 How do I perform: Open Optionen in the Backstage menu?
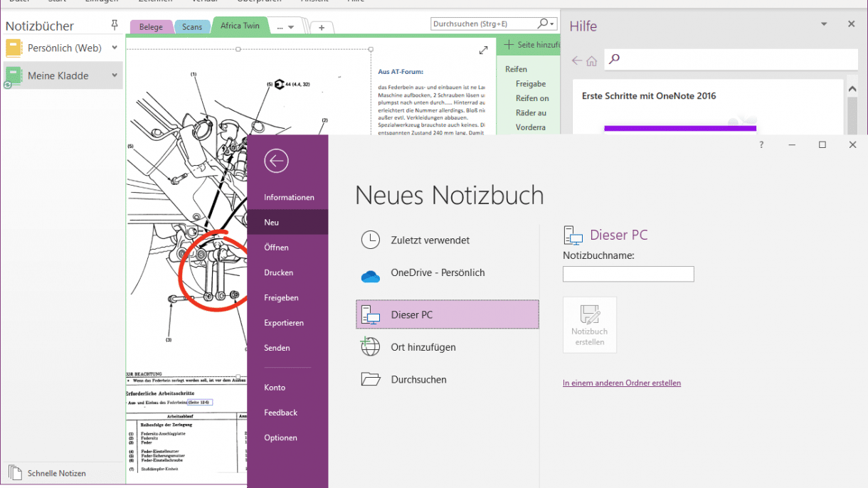[279, 437]
